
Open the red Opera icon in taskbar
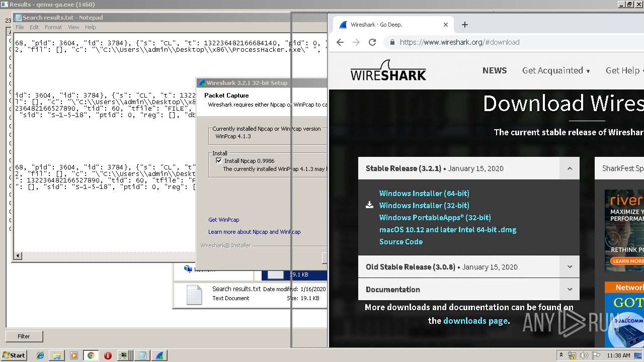(x=108, y=355)
